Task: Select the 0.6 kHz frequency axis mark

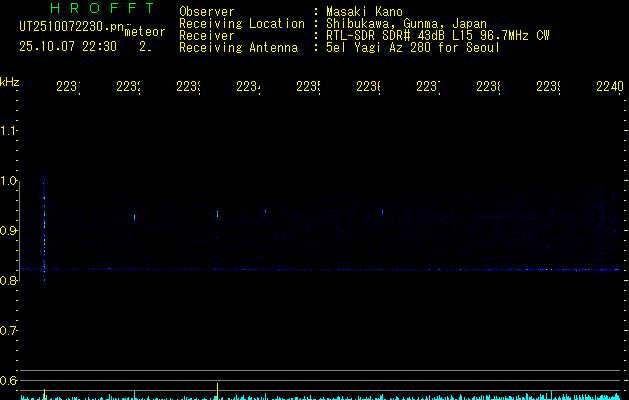Action: [9, 380]
